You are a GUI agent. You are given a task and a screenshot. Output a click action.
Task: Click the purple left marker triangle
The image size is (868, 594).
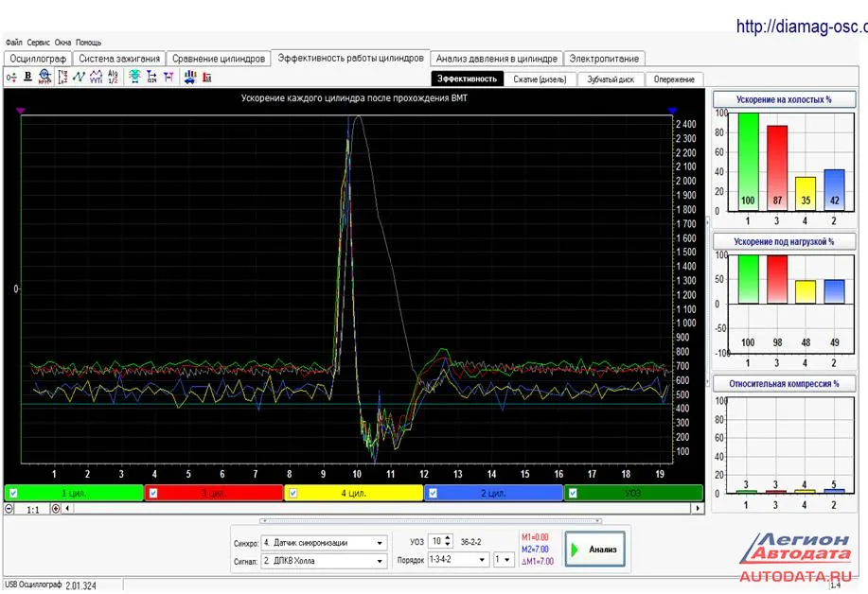point(21,111)
